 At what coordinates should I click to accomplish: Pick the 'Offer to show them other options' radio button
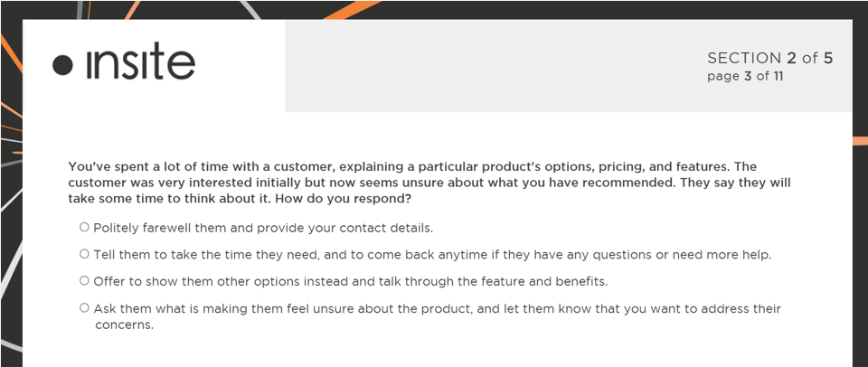84,280
